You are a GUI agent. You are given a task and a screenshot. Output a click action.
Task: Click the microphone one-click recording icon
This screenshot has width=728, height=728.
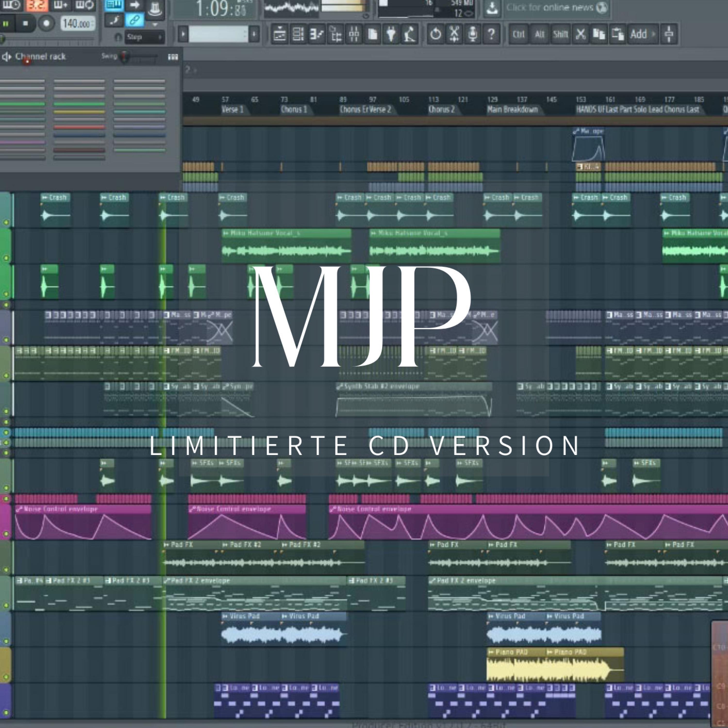point(472,34)
